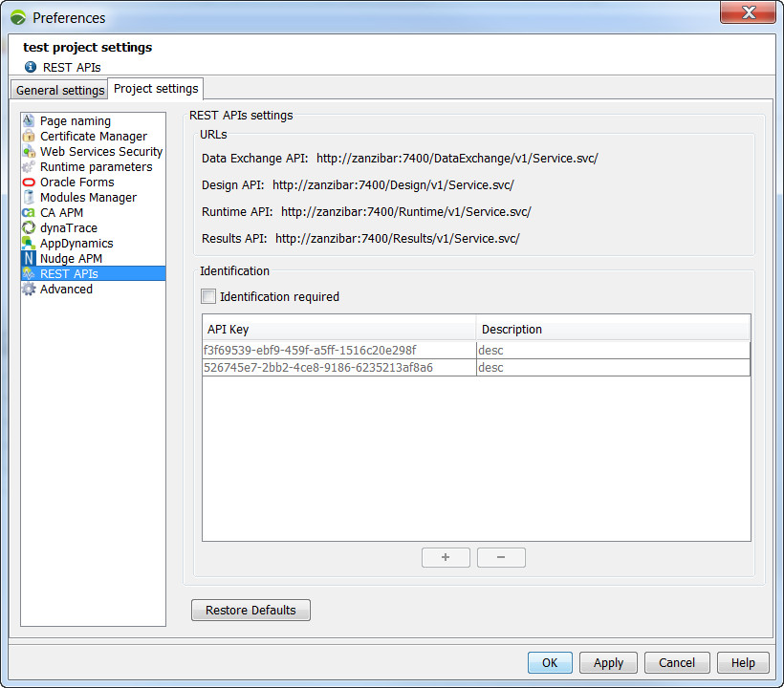Open the Advanced settings category

coord(66,290)
